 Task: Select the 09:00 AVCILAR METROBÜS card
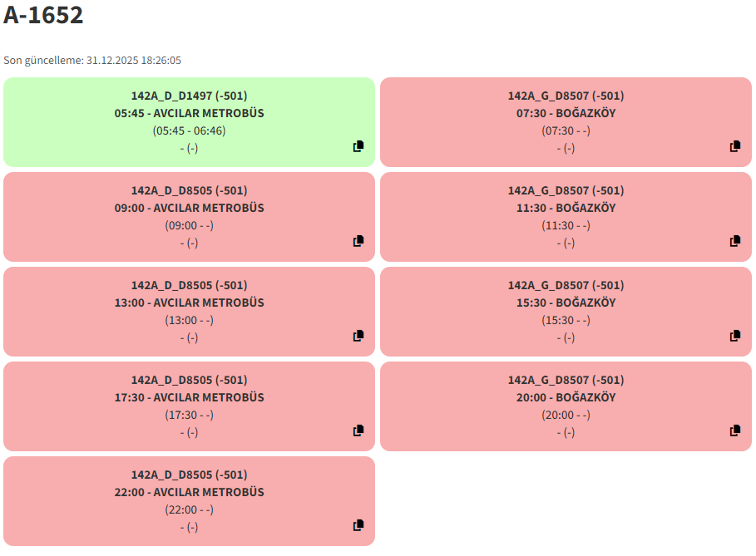pyautogui.click(x=189, y=208)
